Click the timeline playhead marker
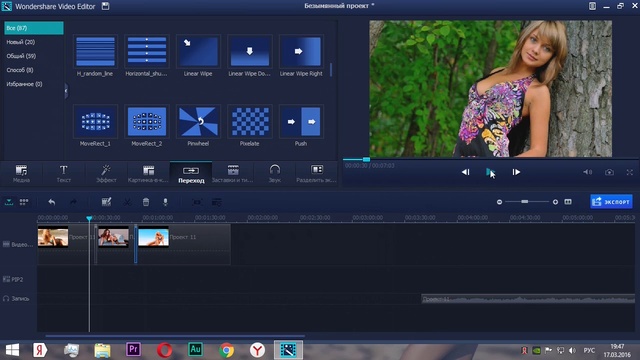Viewport: 640px width, 360px height. (89, 219)
